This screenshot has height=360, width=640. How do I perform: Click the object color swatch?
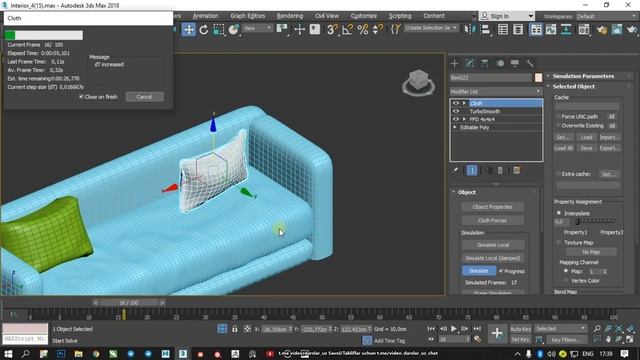pyautogui.click(x=538, y=78)
